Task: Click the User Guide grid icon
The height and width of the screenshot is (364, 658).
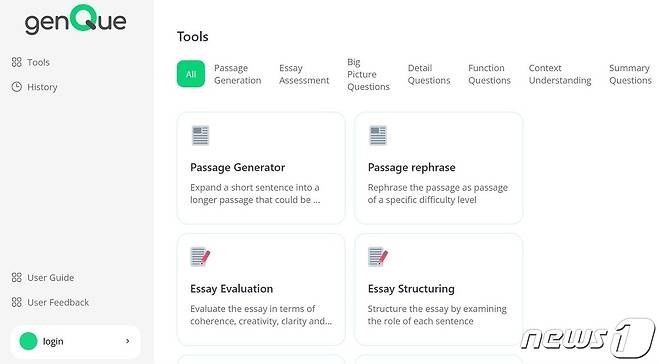Action: (16, 278)
